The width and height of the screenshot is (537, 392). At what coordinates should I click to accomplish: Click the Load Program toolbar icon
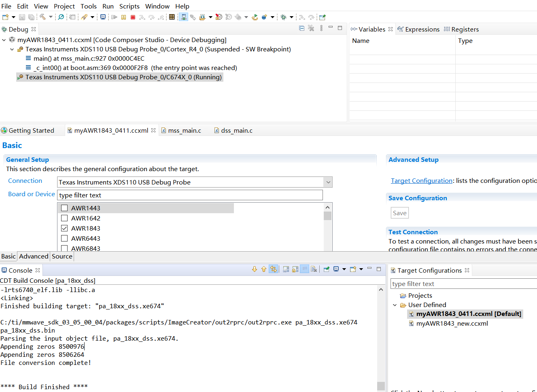[x=202, y=17]
